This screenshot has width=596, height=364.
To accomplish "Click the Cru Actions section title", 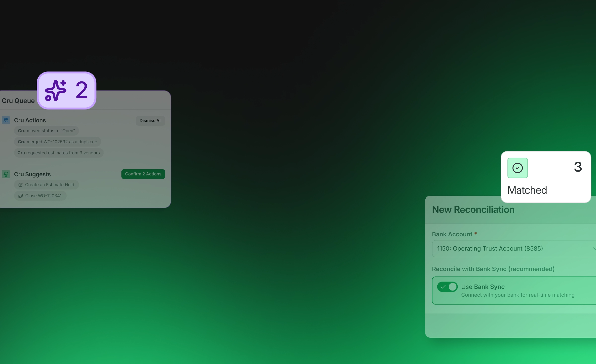I will click(x=30, y=120).
